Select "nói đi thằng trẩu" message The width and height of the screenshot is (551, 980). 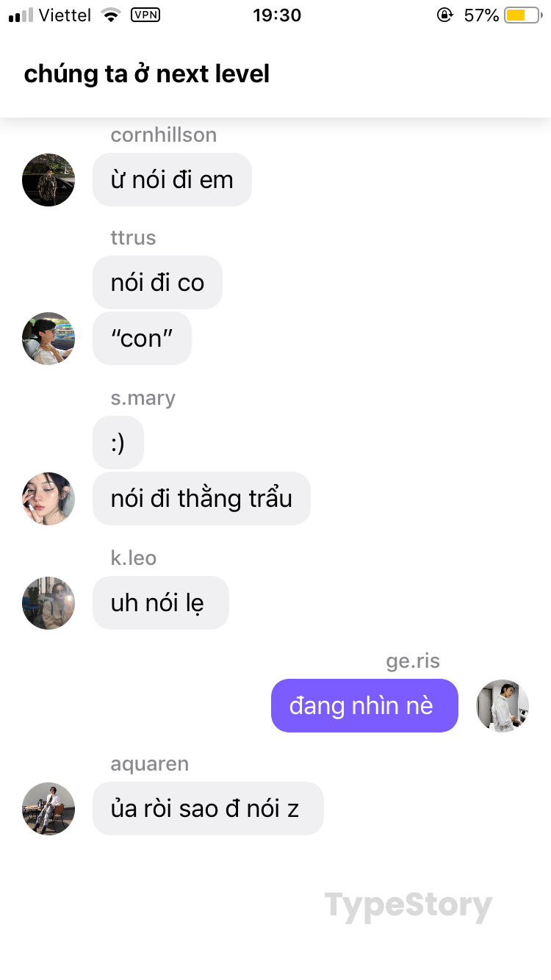pos(201,499)
